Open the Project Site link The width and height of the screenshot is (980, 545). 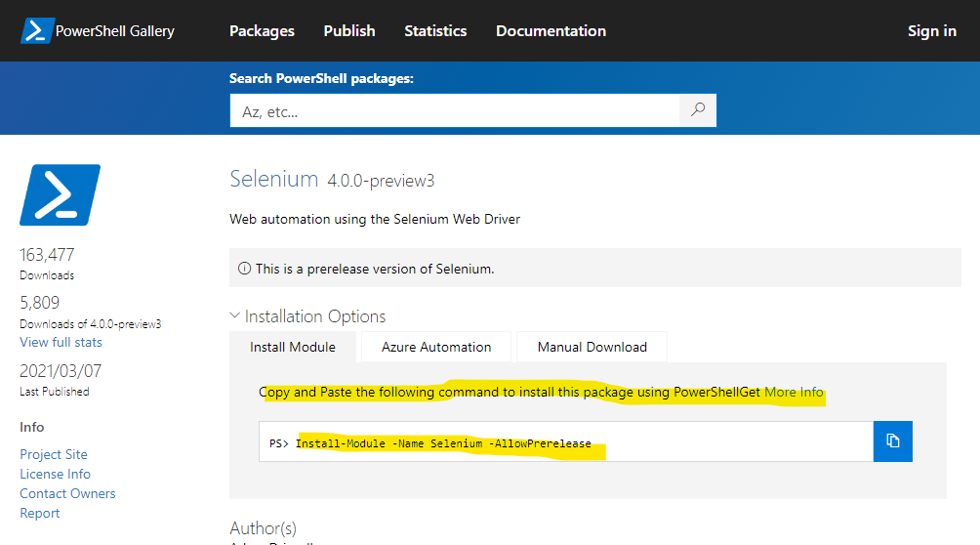click(54, 454)
